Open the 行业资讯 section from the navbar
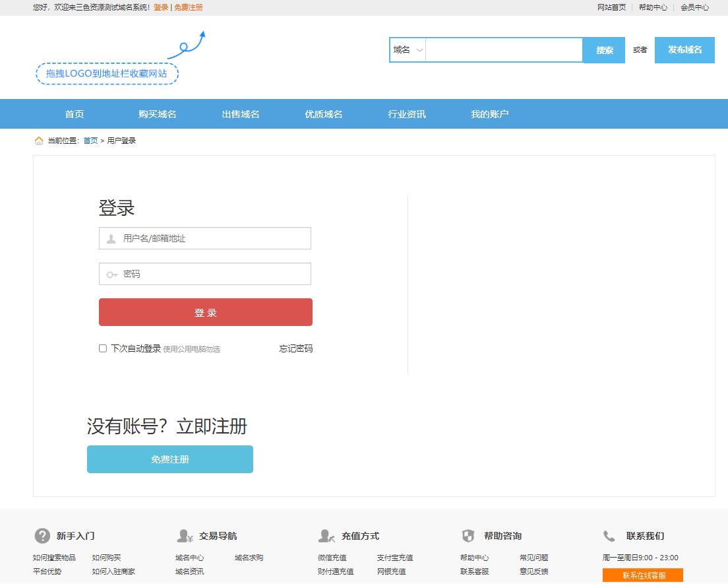Viewport: 728px width, 584px height. [406, 114]
